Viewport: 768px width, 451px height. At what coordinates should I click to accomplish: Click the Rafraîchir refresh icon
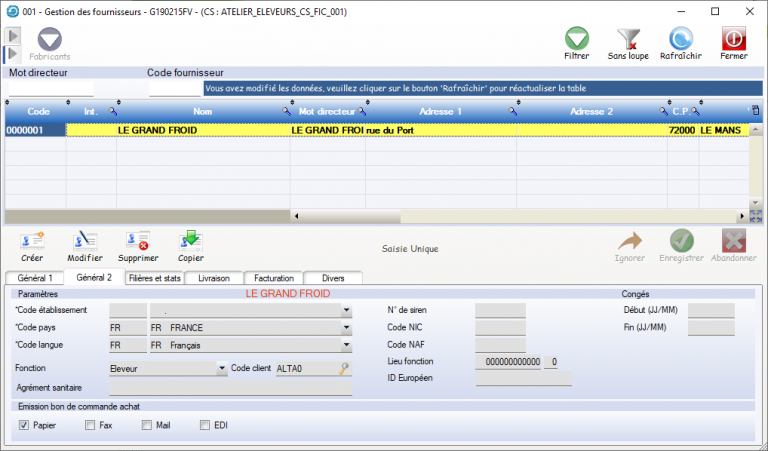[x=681, y=39]
